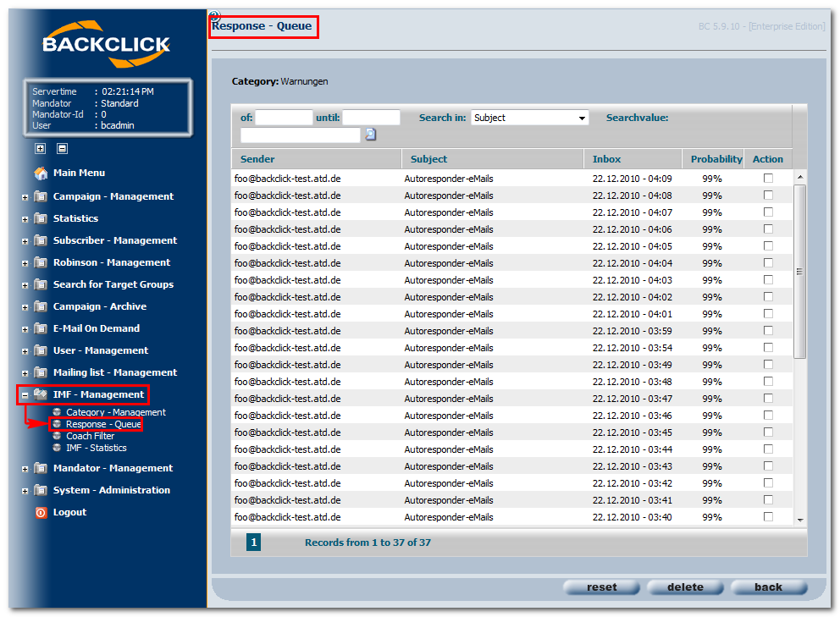Click the Mailing list - Management folder icon
This screenshot has width=840, height=617.
(x=40, y=372)
